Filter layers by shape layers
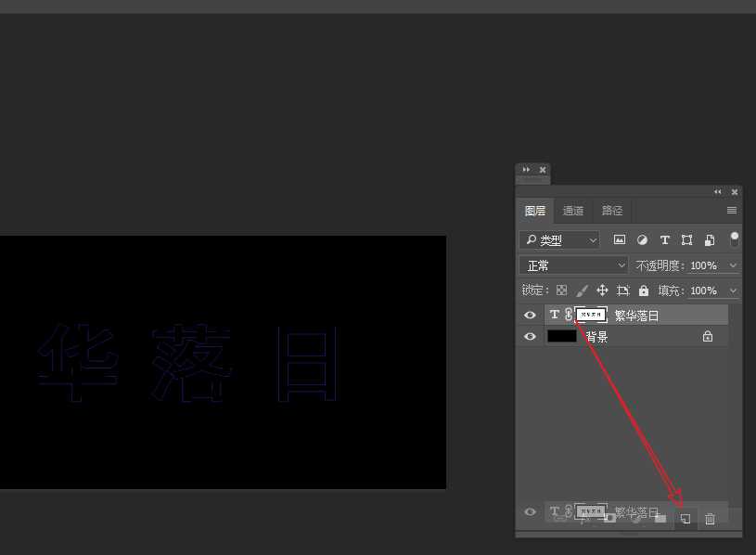This screenshot has width=756, height=555. pyautogui.click(x=686, y=239)
